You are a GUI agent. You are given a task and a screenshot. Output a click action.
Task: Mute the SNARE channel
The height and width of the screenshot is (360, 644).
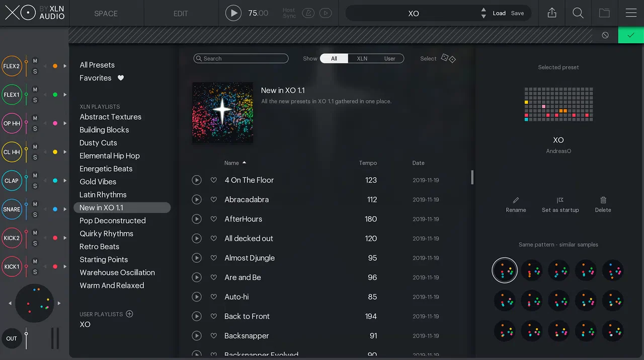click(x=35, y=204)
